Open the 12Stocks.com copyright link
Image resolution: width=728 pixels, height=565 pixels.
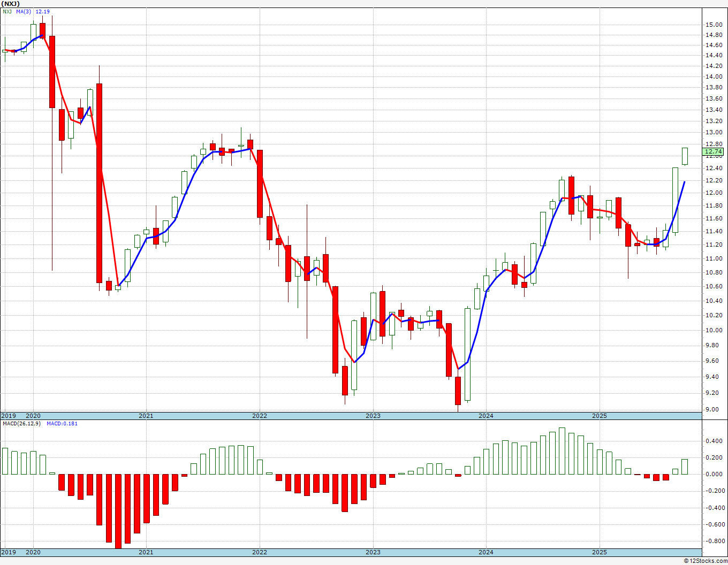(x=706, y=561)
